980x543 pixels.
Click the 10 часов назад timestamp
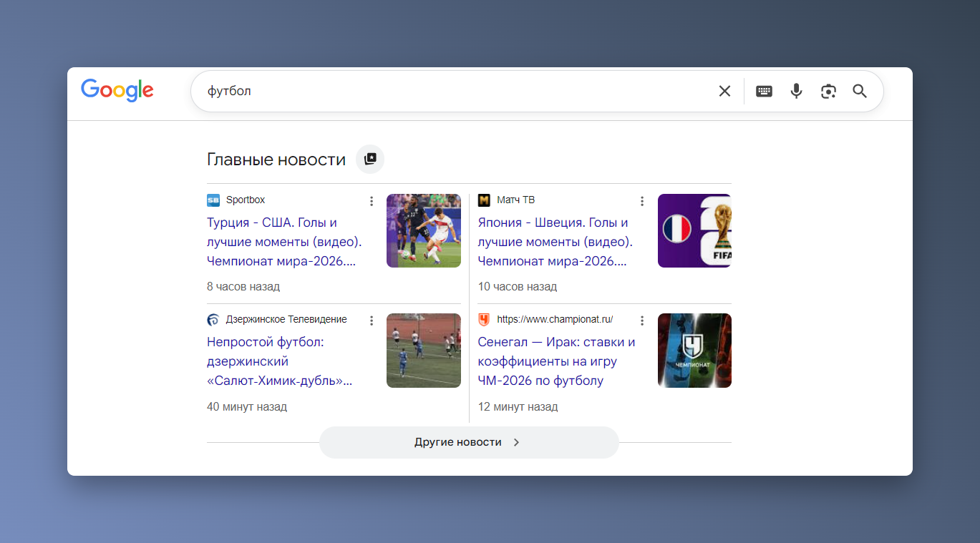click(x=518, y=286)
